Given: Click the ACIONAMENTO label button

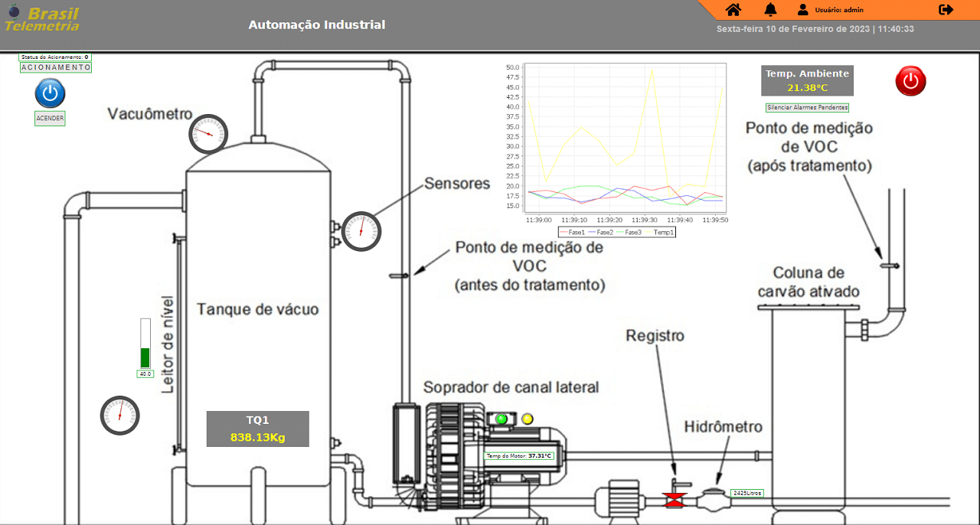Looking at the screenshot, I should point(55,67).
